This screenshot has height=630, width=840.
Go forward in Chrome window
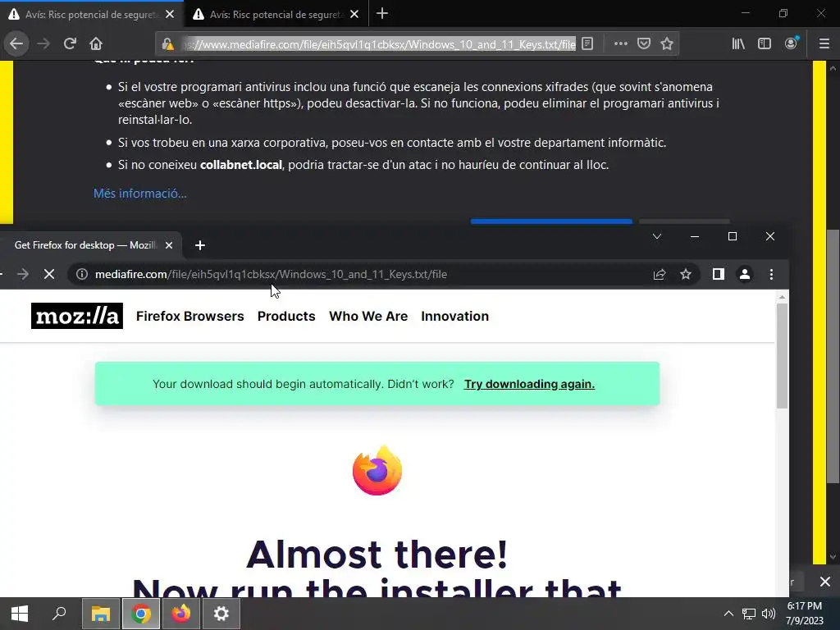tap(22, 274)
